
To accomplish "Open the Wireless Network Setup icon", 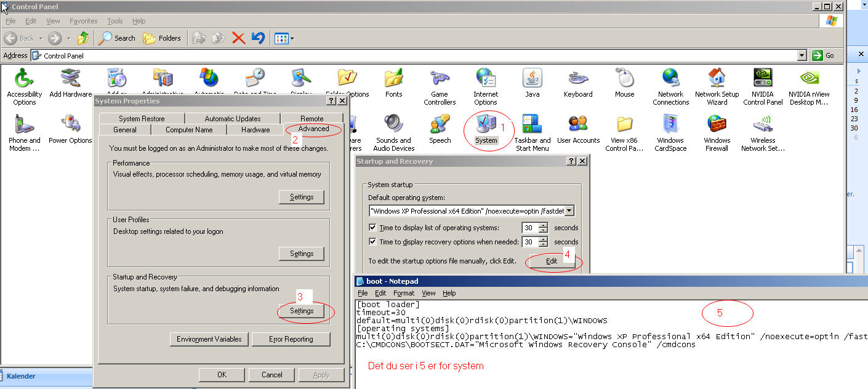I will point(763,133).
